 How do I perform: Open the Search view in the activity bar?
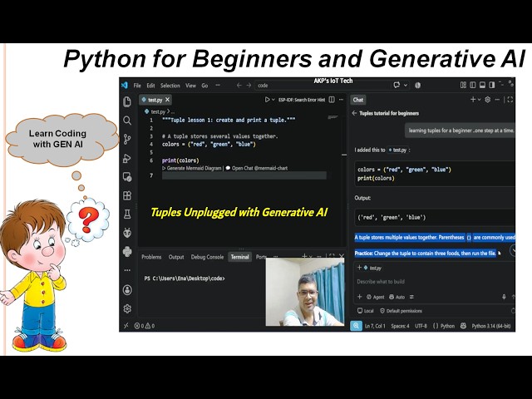pyautogui.click(x=127, y=121)
